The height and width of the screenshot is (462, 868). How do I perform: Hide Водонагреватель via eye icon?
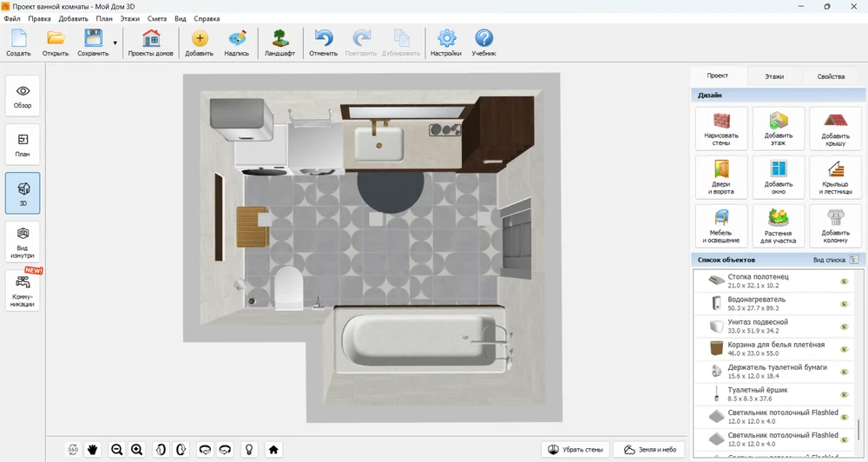point(845,304)
